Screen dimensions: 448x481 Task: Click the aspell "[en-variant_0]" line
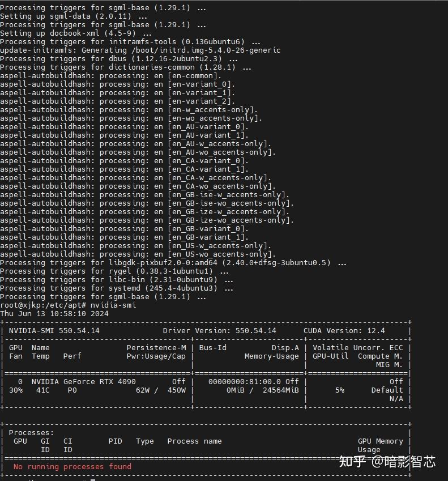(x=118, y=84)
